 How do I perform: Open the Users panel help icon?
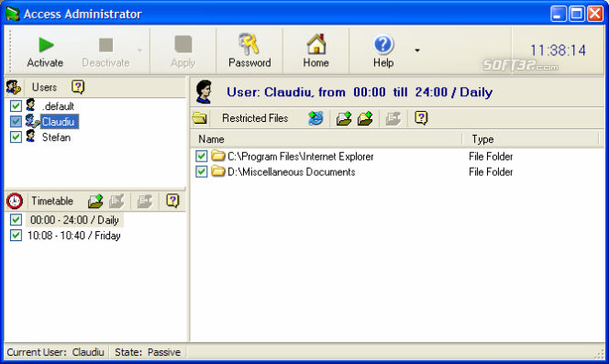click(x=78, y=87)
